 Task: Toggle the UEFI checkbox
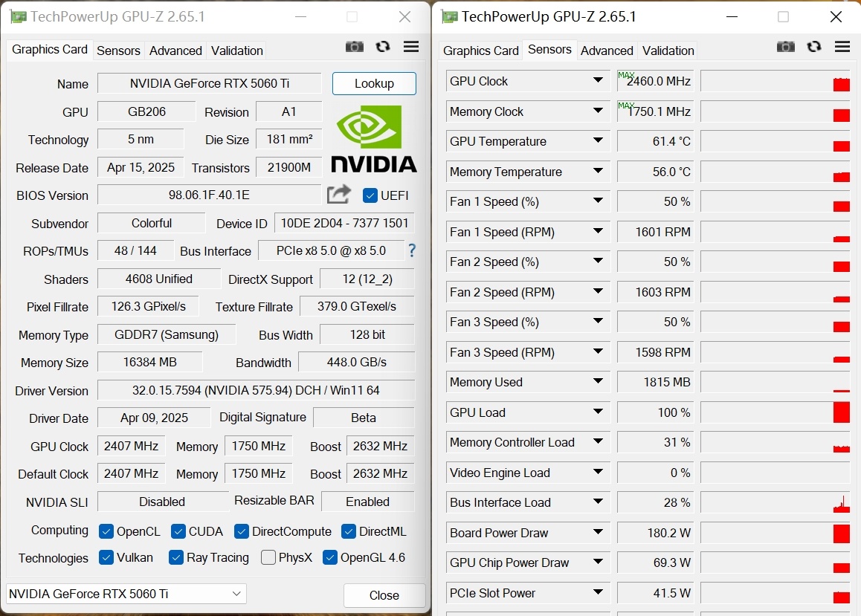[x=370, y=195]
